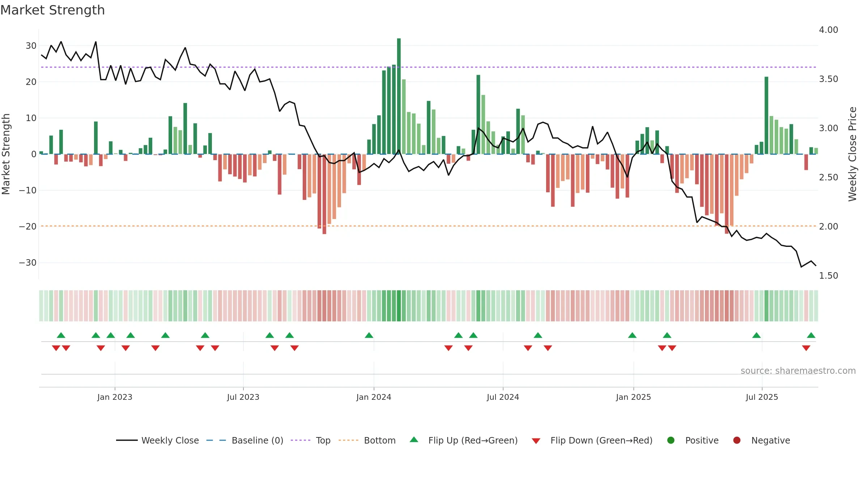Click the 3.50 tick on the price axis

[x=829, y=79]
